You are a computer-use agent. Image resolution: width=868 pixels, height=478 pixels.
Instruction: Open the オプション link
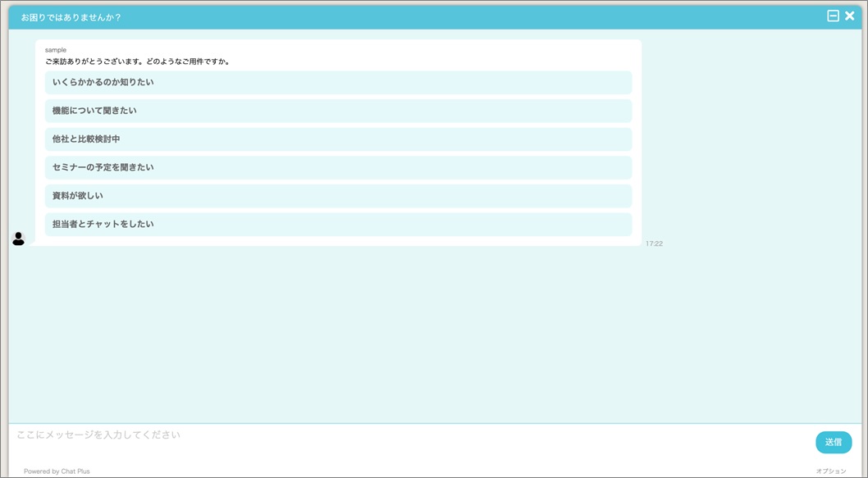(831, 471)
